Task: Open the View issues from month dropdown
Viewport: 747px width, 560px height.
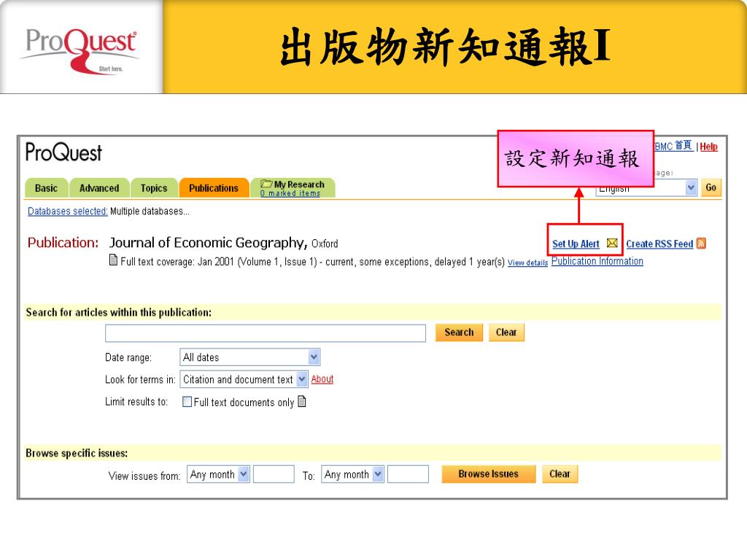Action: tap(218, 474)
